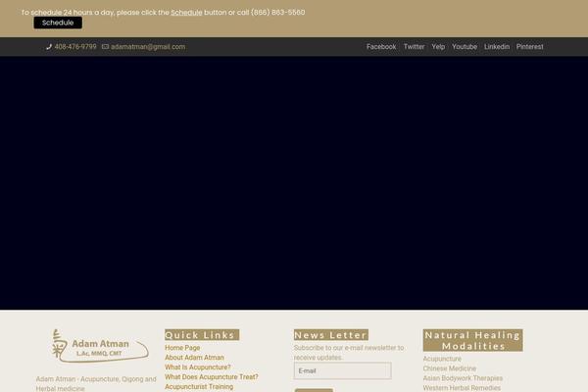Click the Natural Healing Modalities heading
588x392 pixels.
point(473,340)
